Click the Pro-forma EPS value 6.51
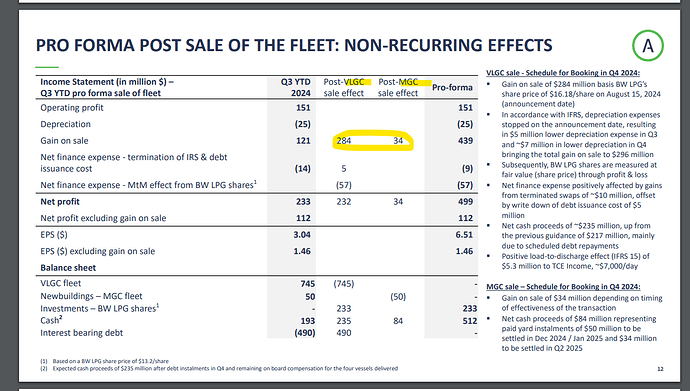Image resolution: width=690 pixels, height=391 pixels. click(x=464, y=234)
